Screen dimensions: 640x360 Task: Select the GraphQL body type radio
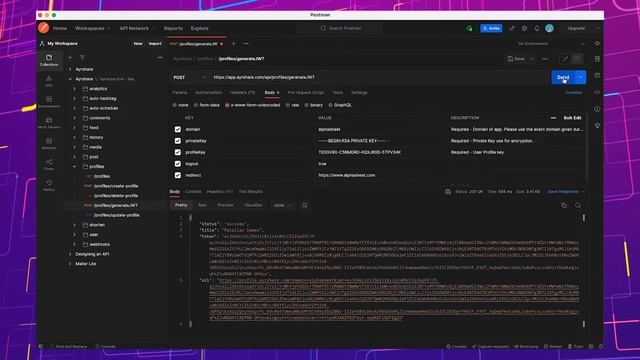[x=330, y=105]
